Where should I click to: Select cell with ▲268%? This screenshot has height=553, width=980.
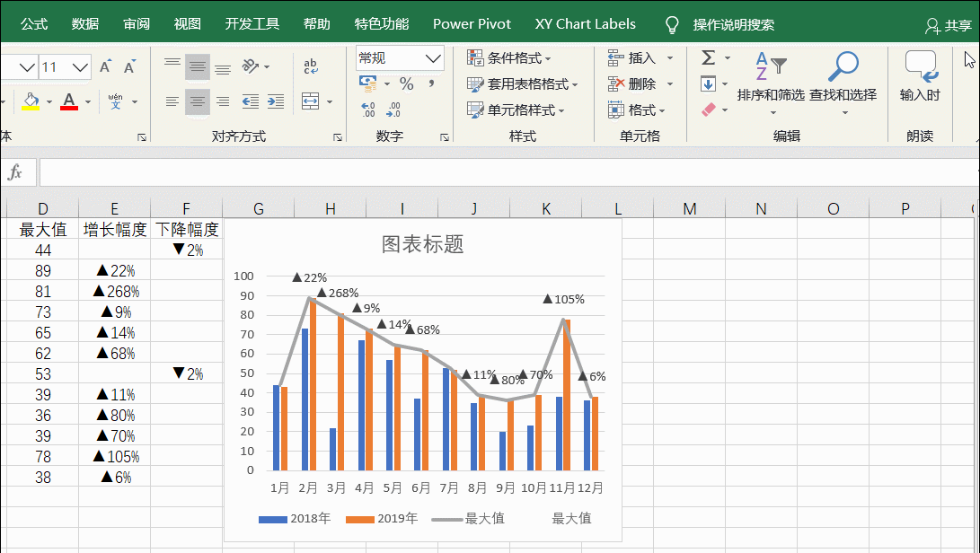115,291
